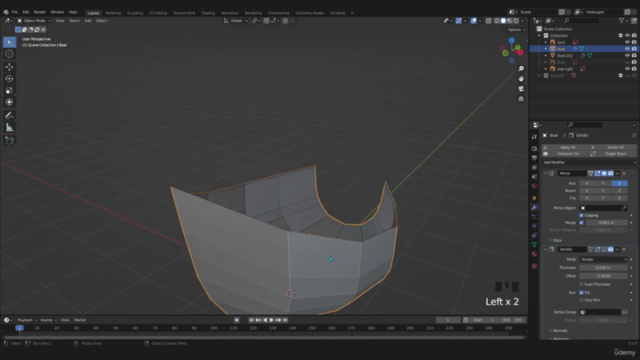Click the timeline play button

tap(271, 320)
